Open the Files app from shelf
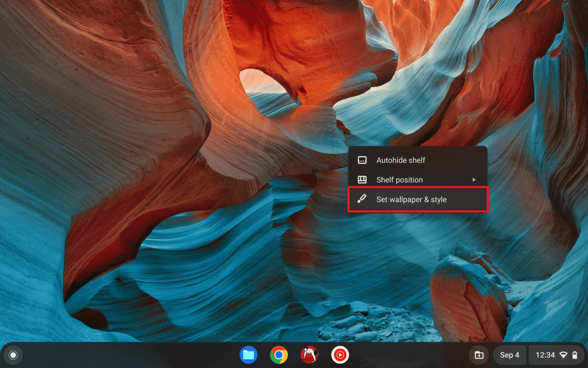The image size is (588, 368). [x=248, y=355]
